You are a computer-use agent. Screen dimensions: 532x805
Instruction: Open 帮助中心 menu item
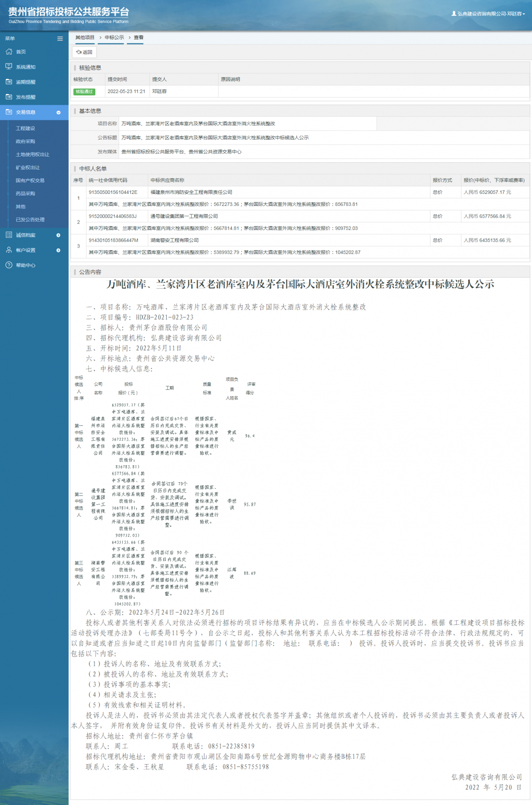click(x=26, y=265)
